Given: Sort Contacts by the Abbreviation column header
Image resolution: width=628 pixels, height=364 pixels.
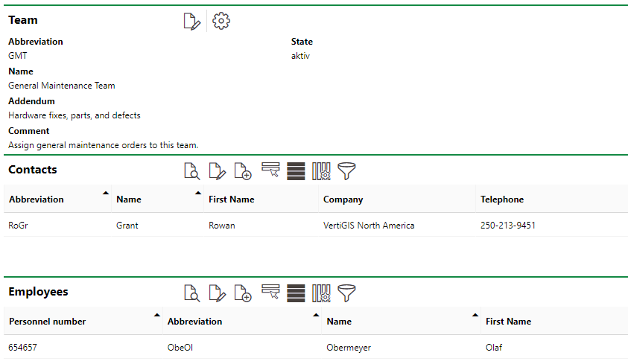Looking at the screenshot, I should pyautogui.click(x=37, y=199).
